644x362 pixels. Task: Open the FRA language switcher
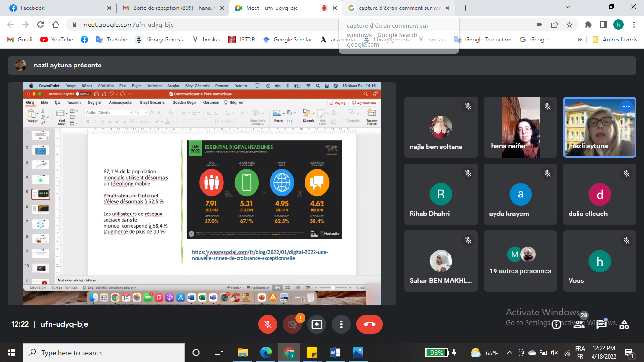pos(580,353)
